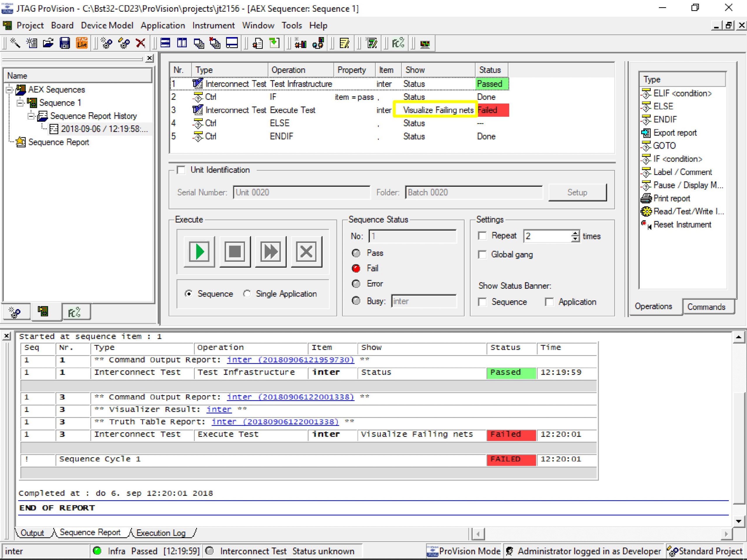Collapse Sequence Report History node
This screenshot has width=747, height=560.
point(31,116)
